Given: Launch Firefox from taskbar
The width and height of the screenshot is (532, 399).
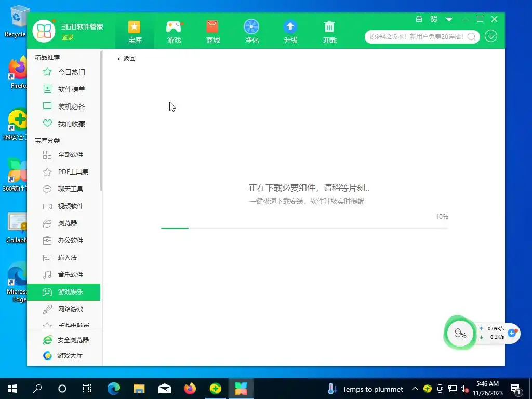Looking at the screenshot, I should click(x=190, y=389).
